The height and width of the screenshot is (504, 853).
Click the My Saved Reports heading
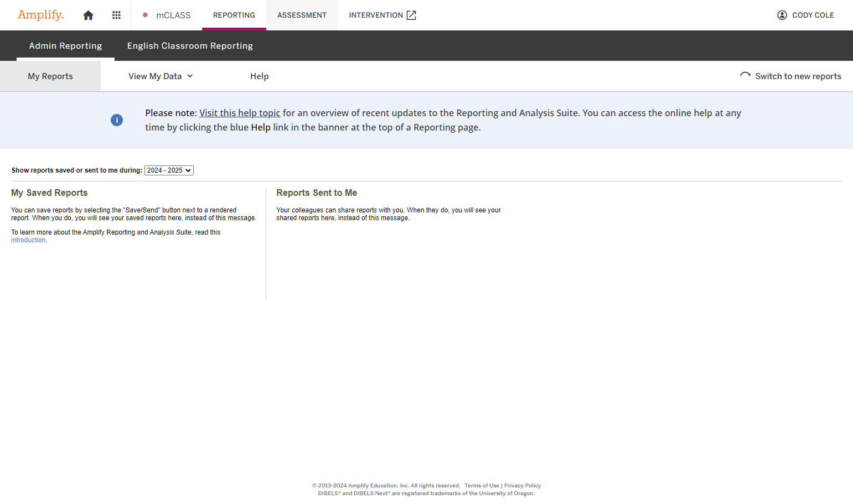pyautogui.click(x=49, y=193)
